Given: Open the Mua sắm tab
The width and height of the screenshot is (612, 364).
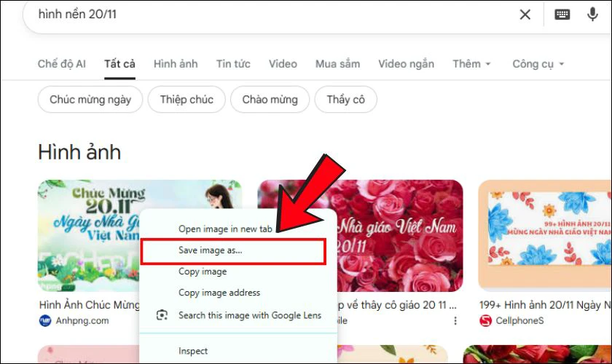Looking at the screenshot, I should coord(337,64).
